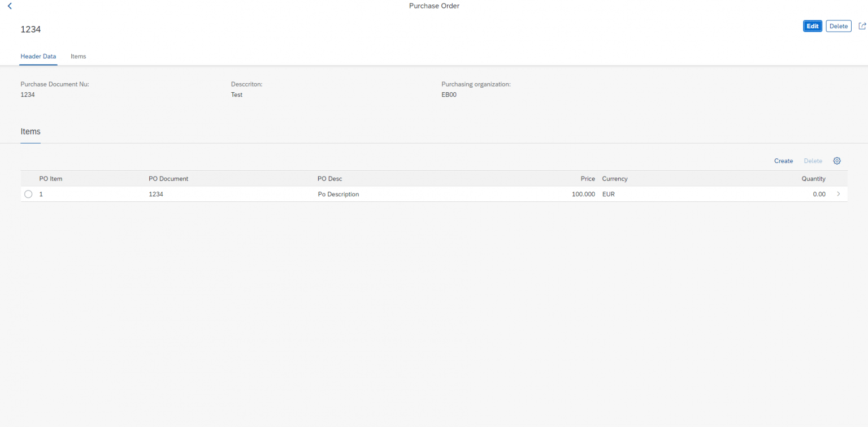Screen dimensions: 868x427
Task: Click the PO Item column header
Action: [50, 178]
